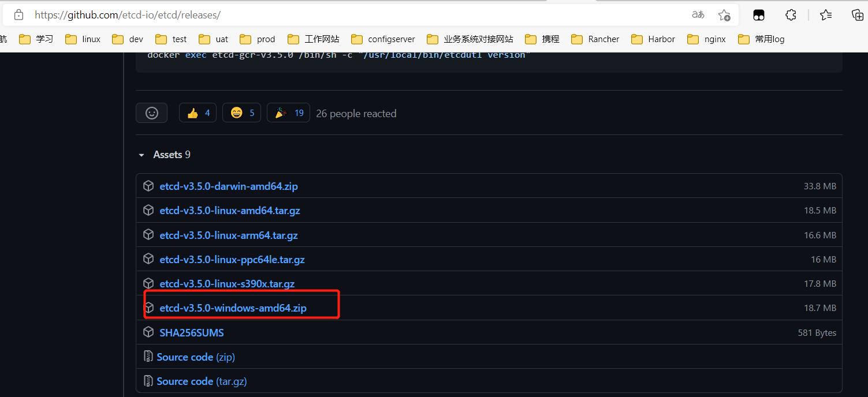Image resolution: width=868 pixels, height=397 pixels.
Task: Click package icon beside linux-ppc64le.tar.gz
Action: (148, 259)
